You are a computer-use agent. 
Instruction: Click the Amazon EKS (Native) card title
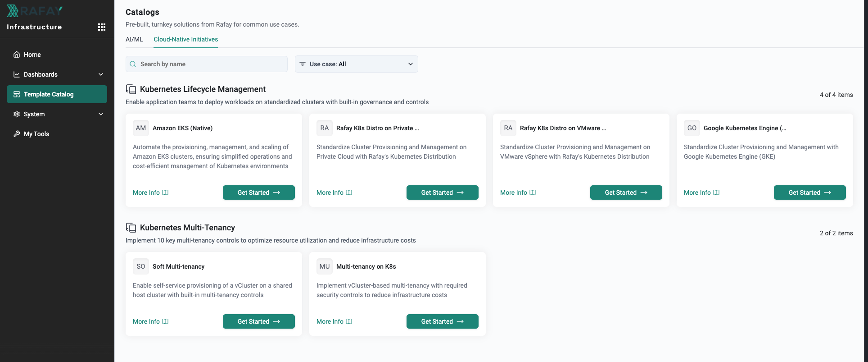click(182, 128)
